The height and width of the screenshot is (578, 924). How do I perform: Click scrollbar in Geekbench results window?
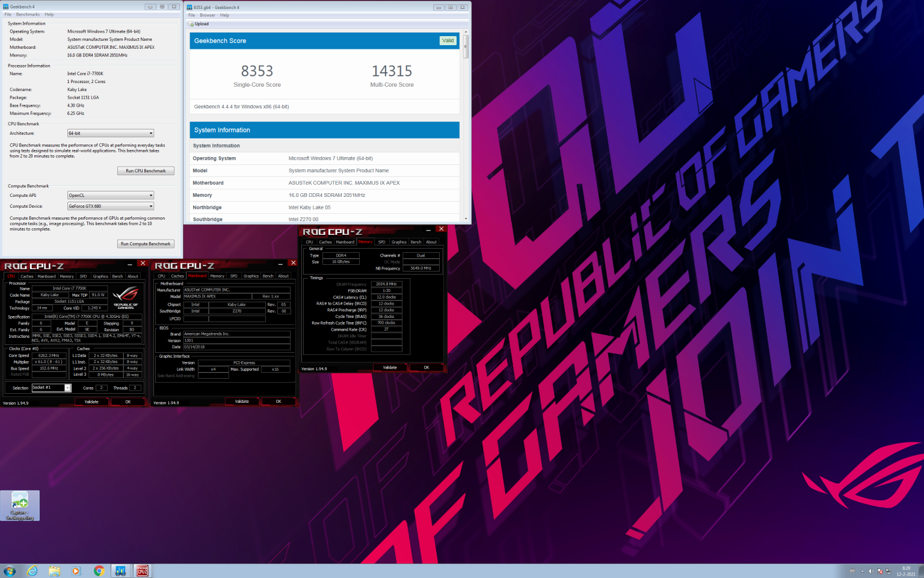(x=466, y=46)
